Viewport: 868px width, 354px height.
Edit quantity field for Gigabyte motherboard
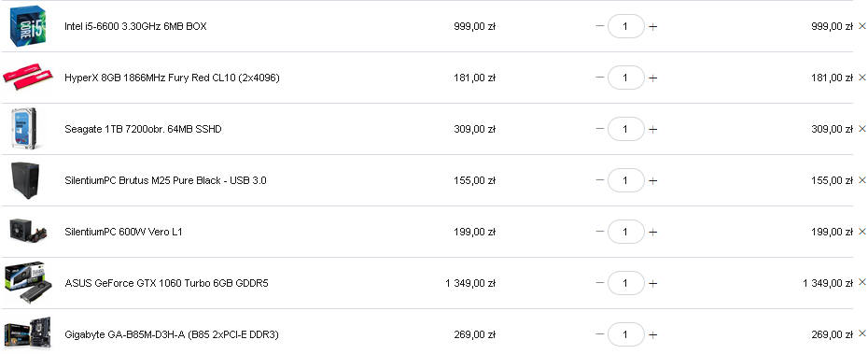626,334
